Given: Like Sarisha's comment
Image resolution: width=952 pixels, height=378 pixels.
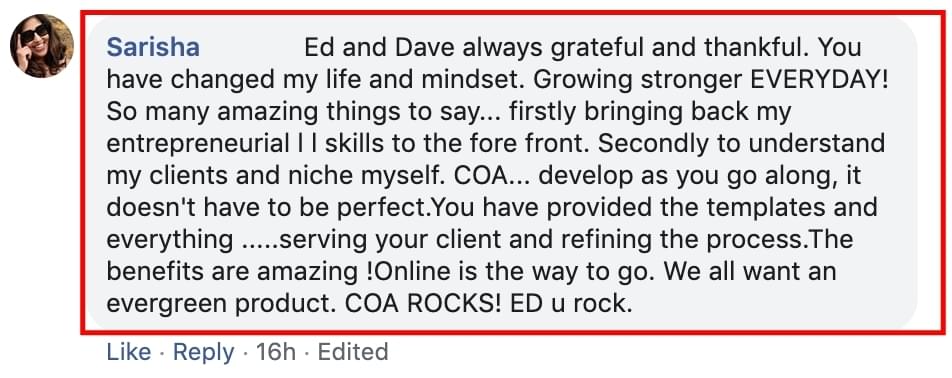Looking at the screenshot, I should tap(129, 353).
